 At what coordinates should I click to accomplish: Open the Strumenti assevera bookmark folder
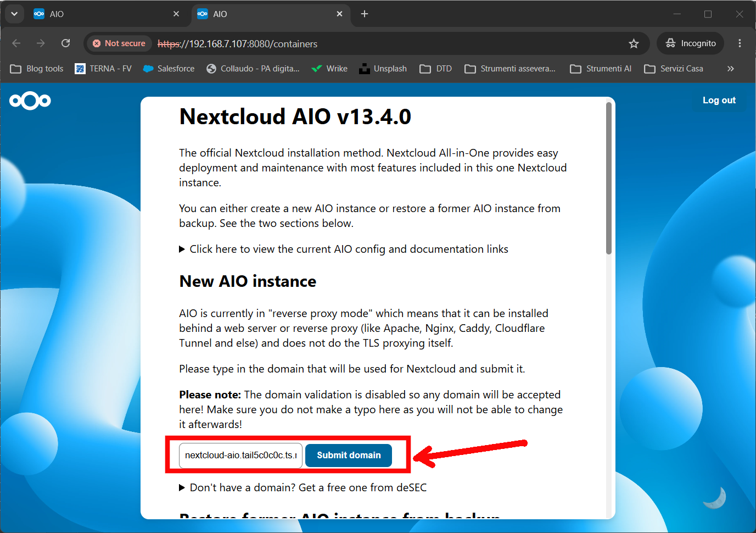coord(510,69)
